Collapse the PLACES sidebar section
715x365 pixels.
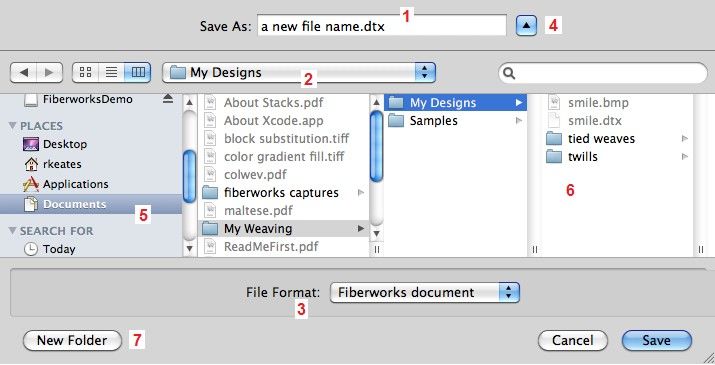click(x=12, y=126)
